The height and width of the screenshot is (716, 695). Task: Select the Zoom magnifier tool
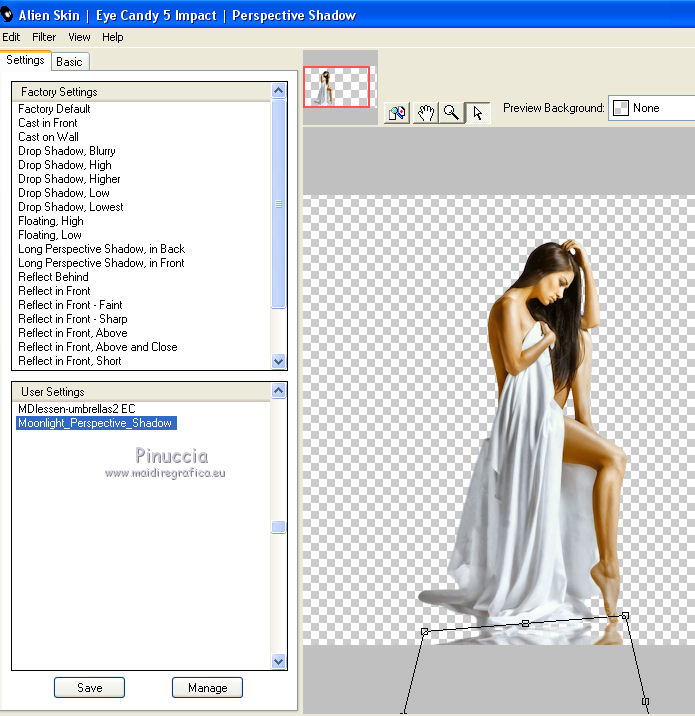click(x=451, y=112)
